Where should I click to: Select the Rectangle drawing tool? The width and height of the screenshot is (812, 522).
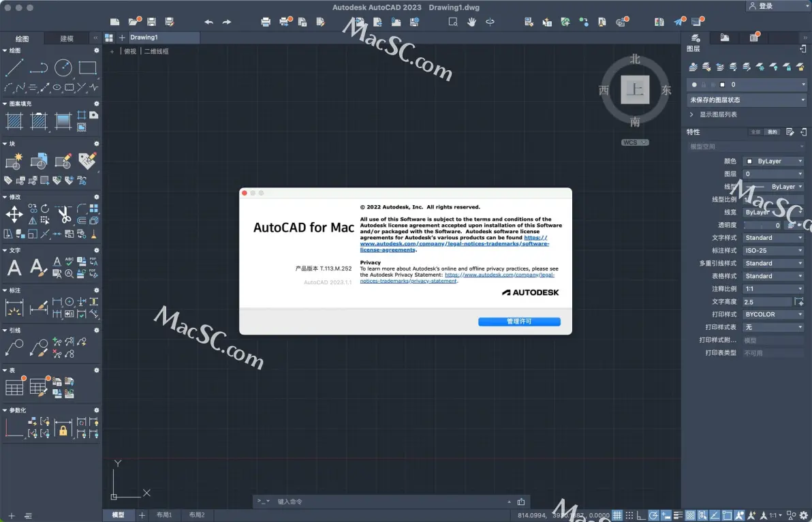coord(87,67)
